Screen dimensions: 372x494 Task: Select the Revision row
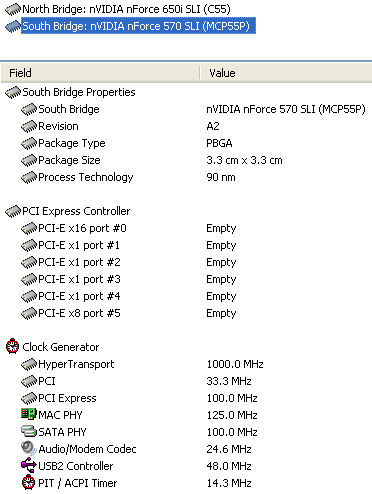click(186, 126)
